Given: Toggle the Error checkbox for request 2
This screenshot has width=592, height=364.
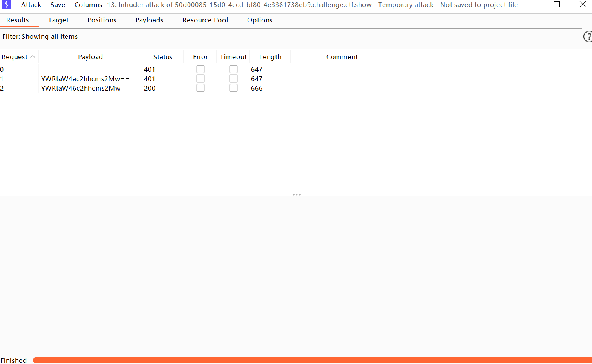Looking at the screenshot, I should [x=200, y=88].
